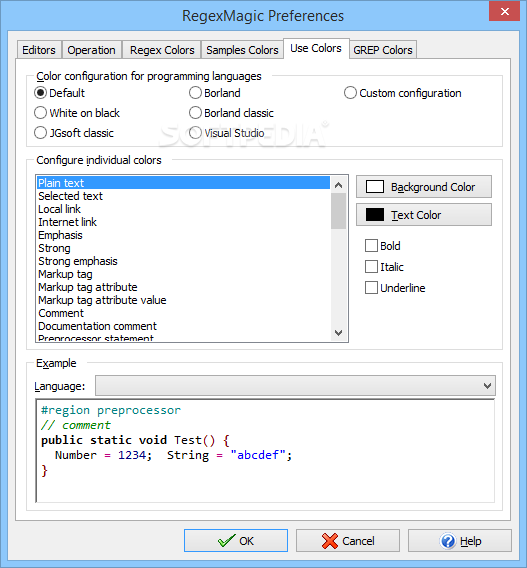Click the red X icon on Cancel
This screenshot has height=568, width=527.
(330, 541)
